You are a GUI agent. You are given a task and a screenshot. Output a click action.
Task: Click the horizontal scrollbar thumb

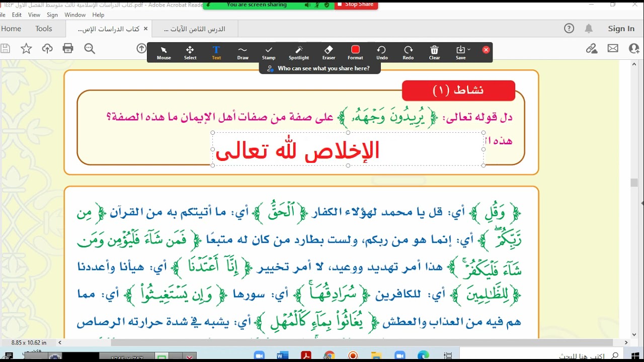362,343
